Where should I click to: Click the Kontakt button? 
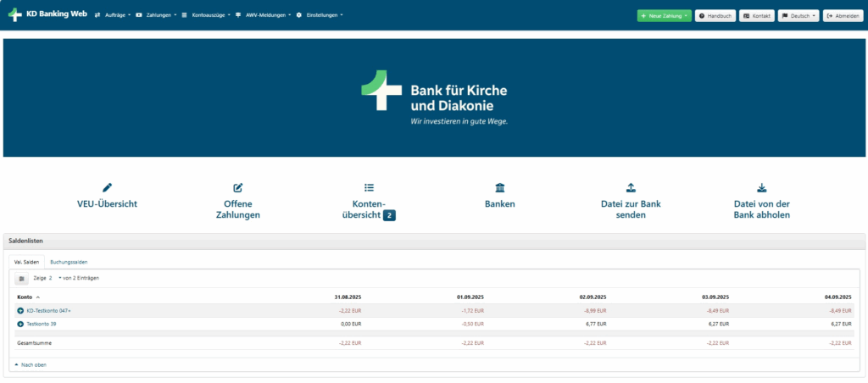[757, 16]
